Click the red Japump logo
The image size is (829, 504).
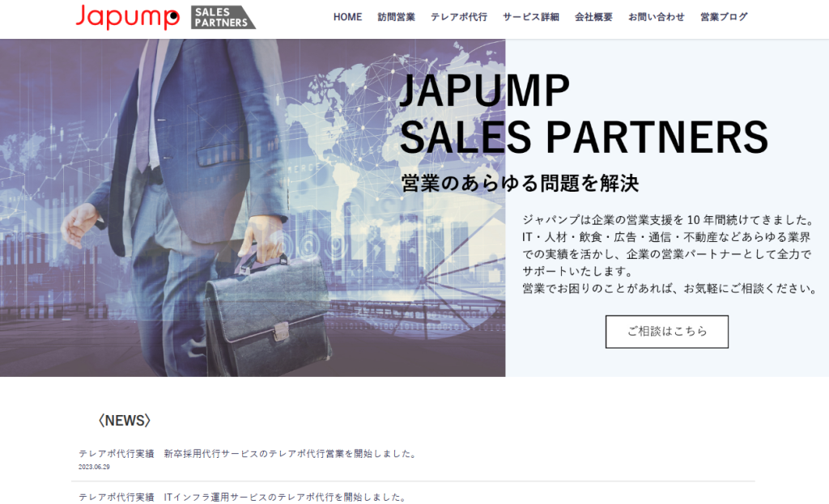(x=127, y=17)
